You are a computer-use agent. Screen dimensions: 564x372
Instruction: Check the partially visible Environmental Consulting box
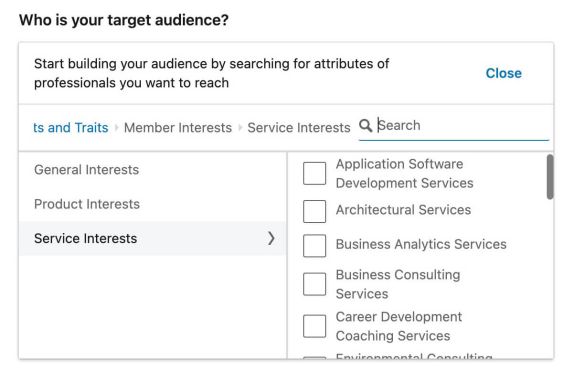tap(314, 357)
